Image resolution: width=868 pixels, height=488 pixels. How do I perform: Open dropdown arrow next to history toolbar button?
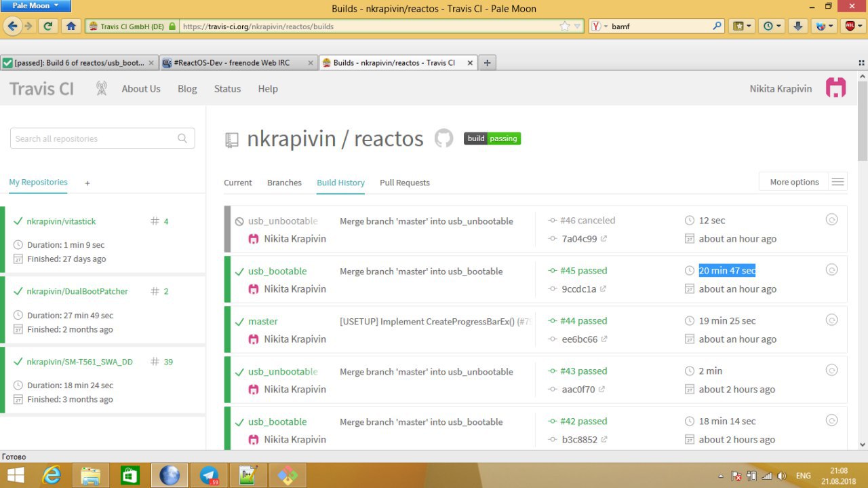[x=779, y=26]
